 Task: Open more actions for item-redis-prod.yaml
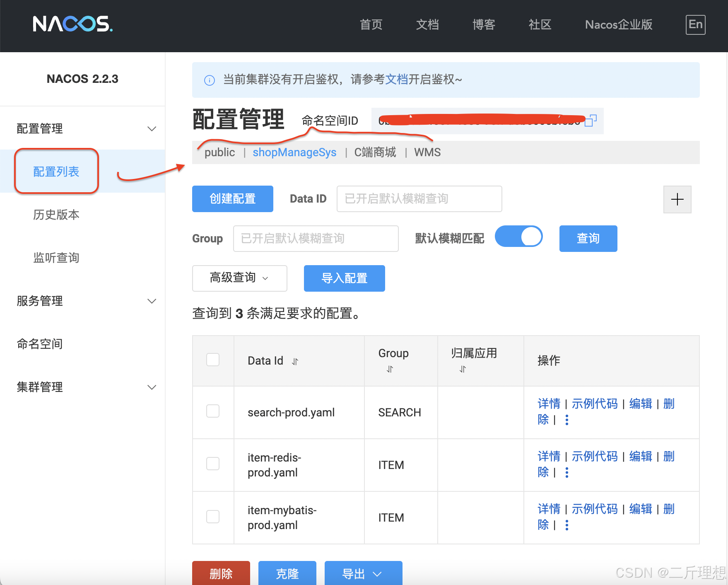[567, 473]
